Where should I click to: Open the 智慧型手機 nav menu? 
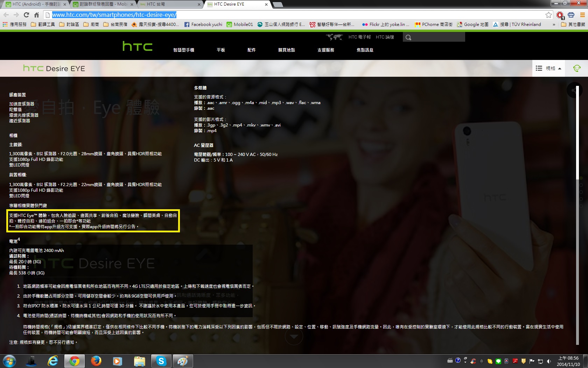tap(184, 50)
